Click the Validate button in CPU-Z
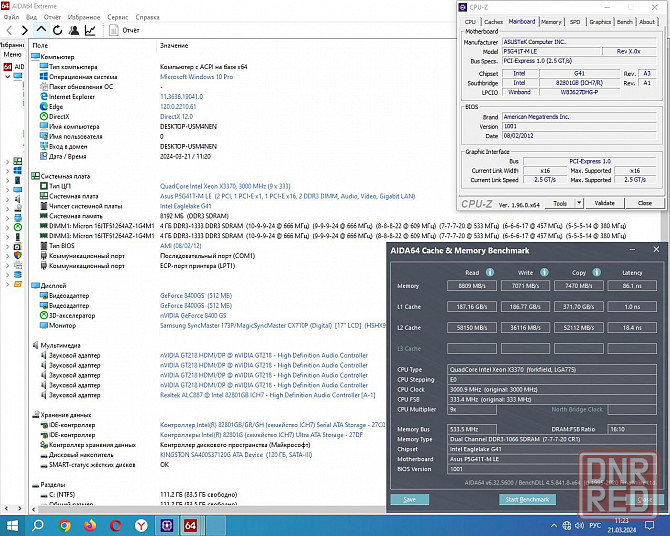This screenshot has width=670, height=536. point(605,203)
